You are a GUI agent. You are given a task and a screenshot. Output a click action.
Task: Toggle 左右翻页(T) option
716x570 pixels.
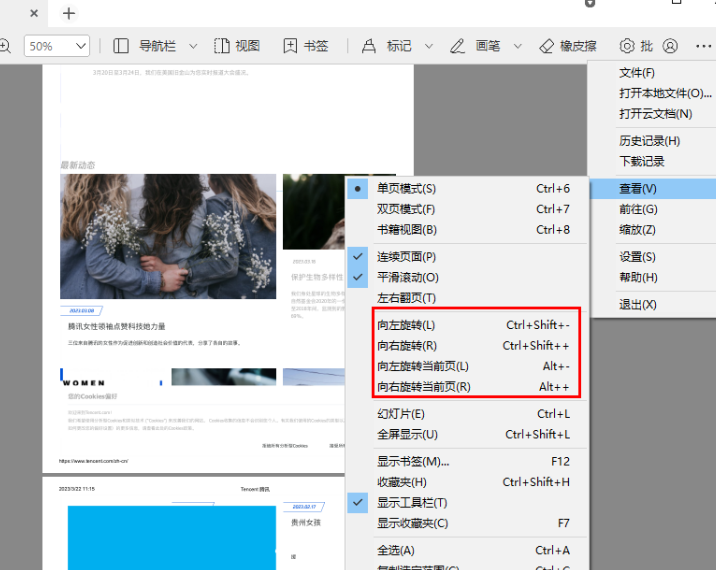coord(467,298)
